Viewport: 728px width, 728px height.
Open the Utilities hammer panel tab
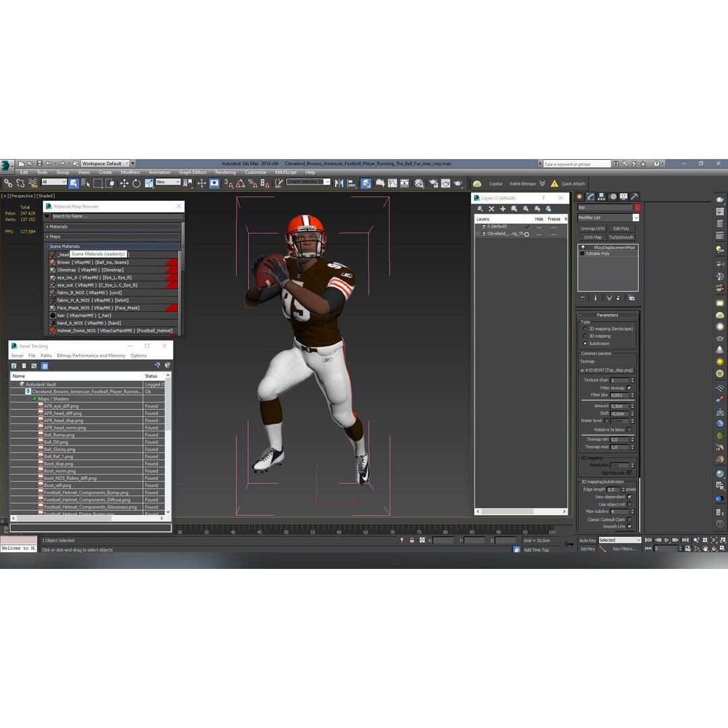pyautogui.click(x=635, y=196)
